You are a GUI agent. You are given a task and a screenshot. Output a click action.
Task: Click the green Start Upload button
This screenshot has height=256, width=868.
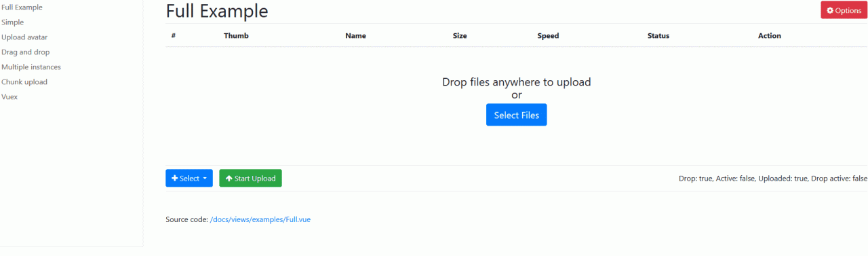[250, 178]
